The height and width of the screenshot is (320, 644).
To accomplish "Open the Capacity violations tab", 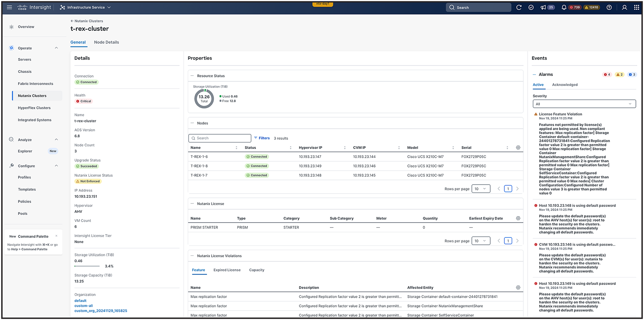I will (257, 270).
